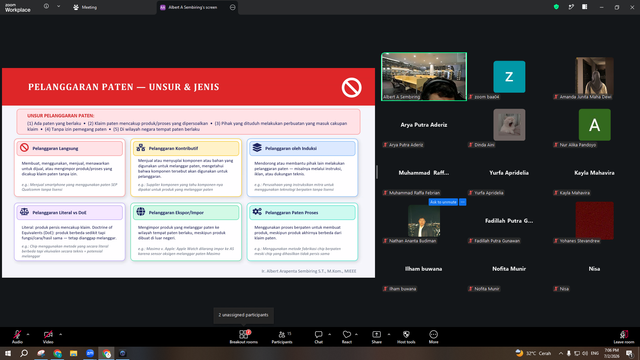Click the ENG language indicator
Viewport: 640px width, 360px height.
(595, 353)
